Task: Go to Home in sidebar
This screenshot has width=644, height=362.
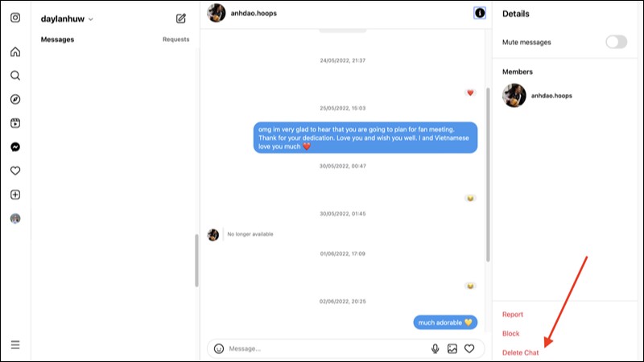Action: (x=15, y=51)
